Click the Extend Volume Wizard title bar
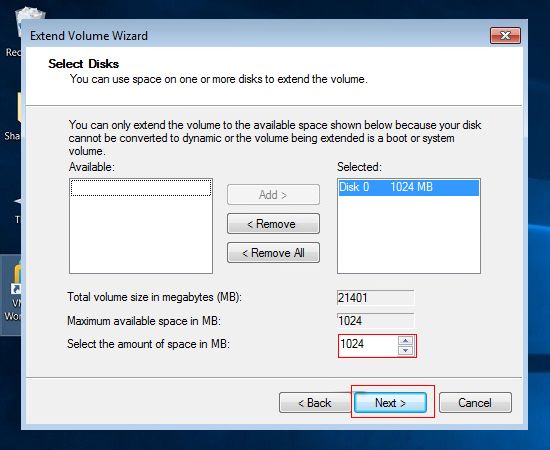Image resolution: width=550 pixels, height=450 pixels. pyautogui.click(x=256, y=35)
